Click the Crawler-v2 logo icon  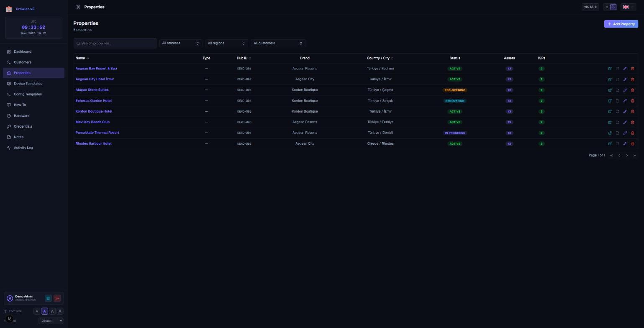[x=9, y=9]
